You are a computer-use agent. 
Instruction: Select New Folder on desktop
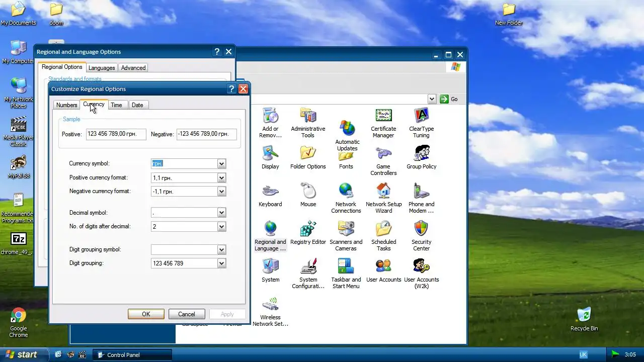[x=509, y=14]
